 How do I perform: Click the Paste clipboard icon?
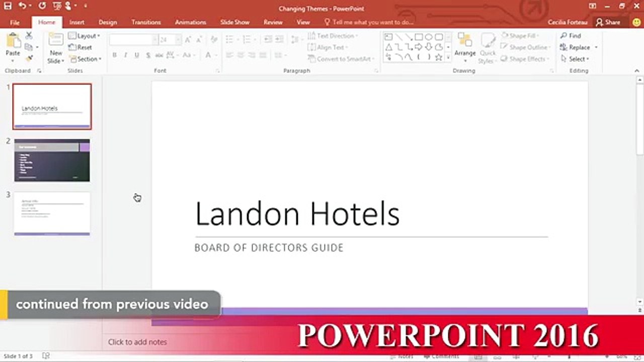click(x=13, y=40)
